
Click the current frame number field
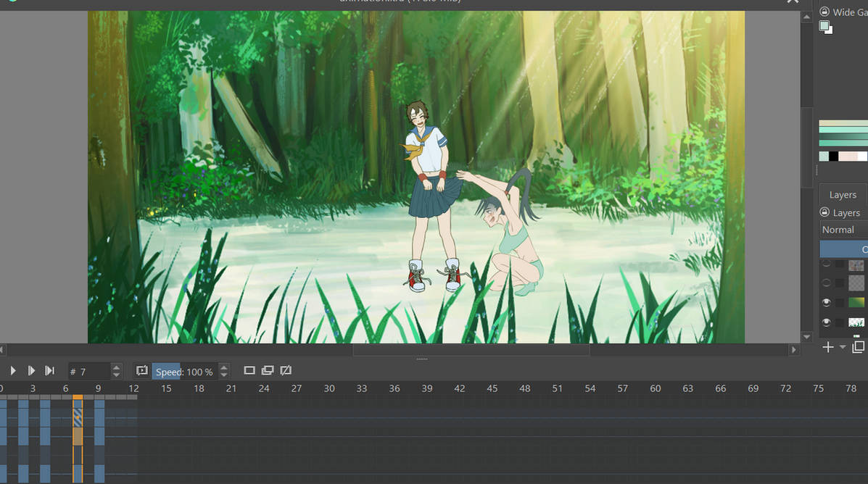88,372
